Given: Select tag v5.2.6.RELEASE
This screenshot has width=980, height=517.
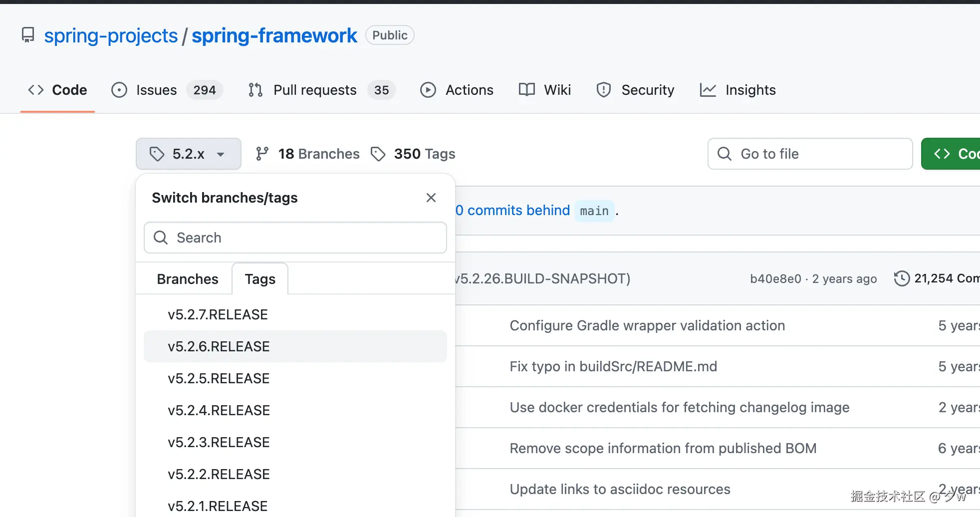Looking at the screenshot, I should point(219,346).
